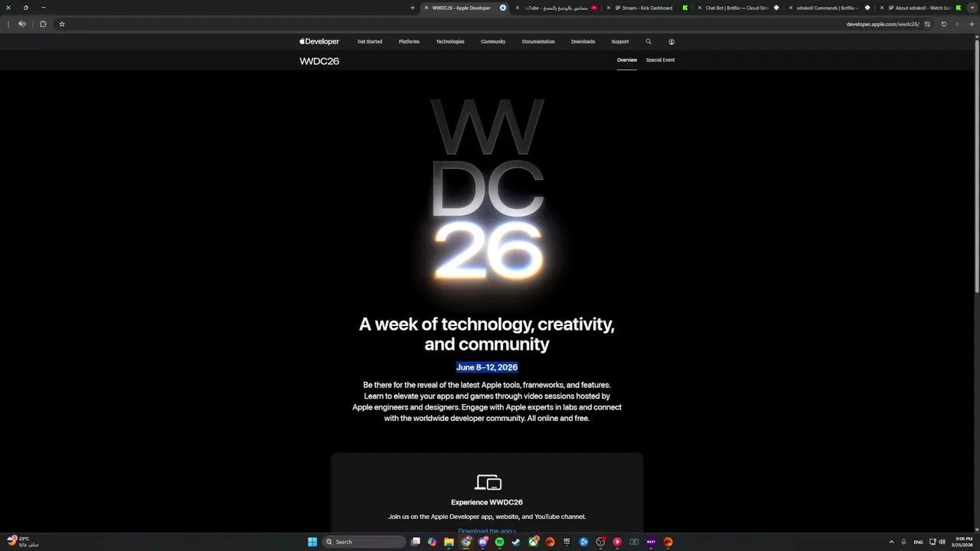Viewport: 980px width, 551px height.
Task: Open Spotify from the taskbar
Action: point(500,542)
